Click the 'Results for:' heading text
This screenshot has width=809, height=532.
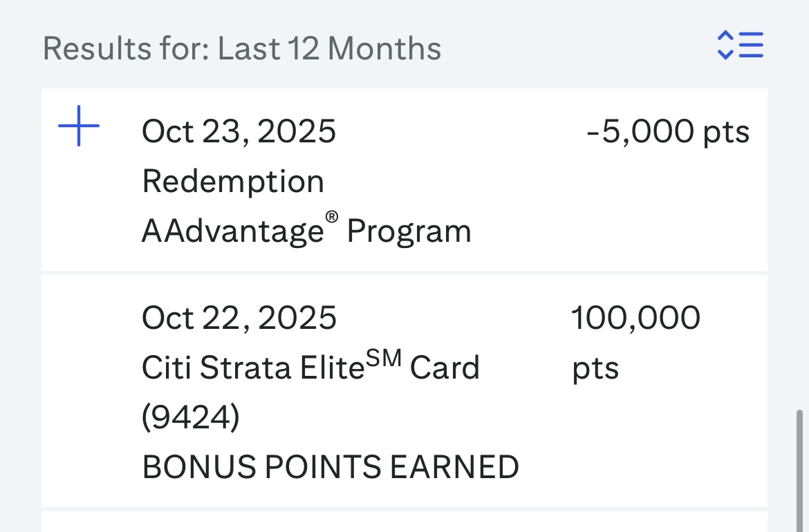(125, 49)
